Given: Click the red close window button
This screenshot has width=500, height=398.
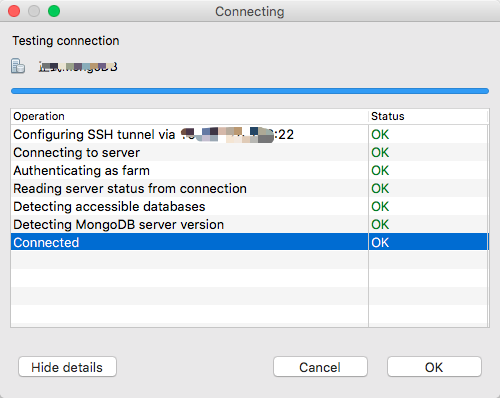Looking at the screenshot, I should 14,11.
